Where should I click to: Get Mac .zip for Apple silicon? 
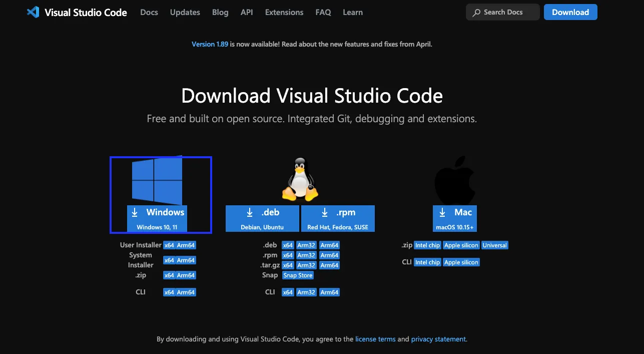pyautogui.click(x=461, y=245)
